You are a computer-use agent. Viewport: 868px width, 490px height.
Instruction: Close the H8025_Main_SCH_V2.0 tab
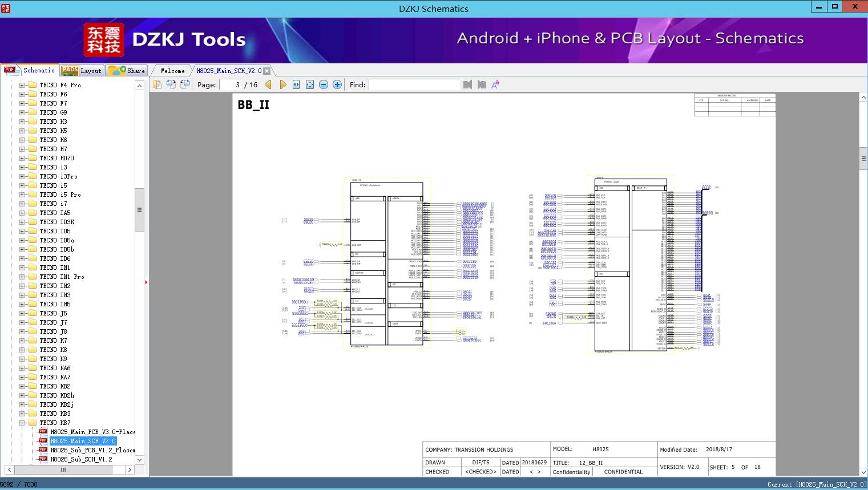(x=267, y=71)
